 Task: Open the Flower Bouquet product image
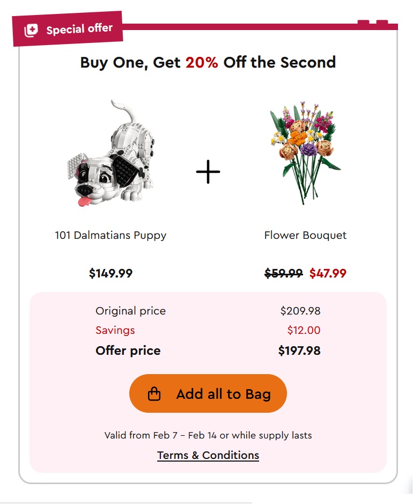click(305, 152)
